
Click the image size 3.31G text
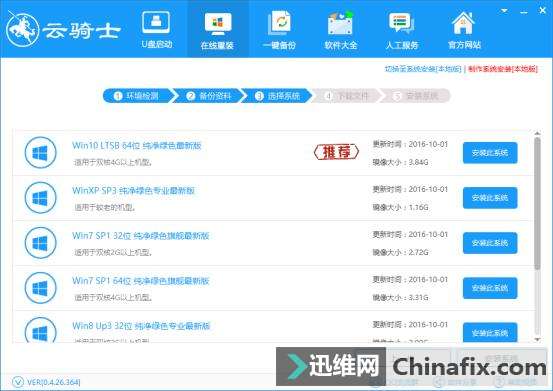[401, 298]
